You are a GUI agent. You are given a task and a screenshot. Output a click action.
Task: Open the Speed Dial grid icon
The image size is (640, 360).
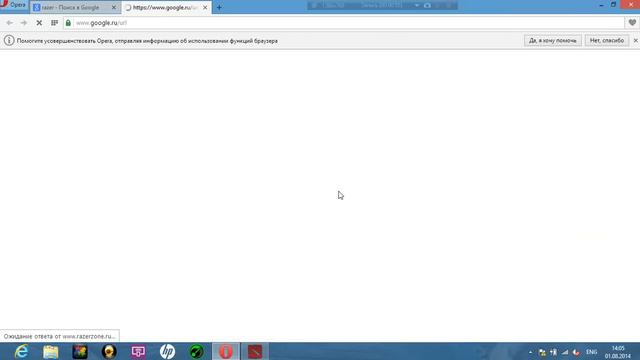coord(54,23)
